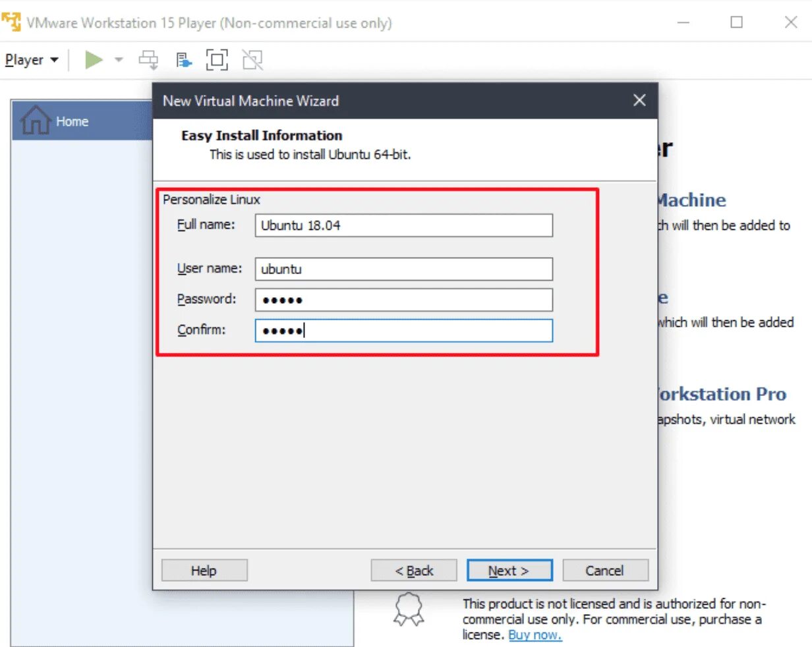Maximize the VMware Player window
This screenshot has width=812, height=647.
pos(737,22)
